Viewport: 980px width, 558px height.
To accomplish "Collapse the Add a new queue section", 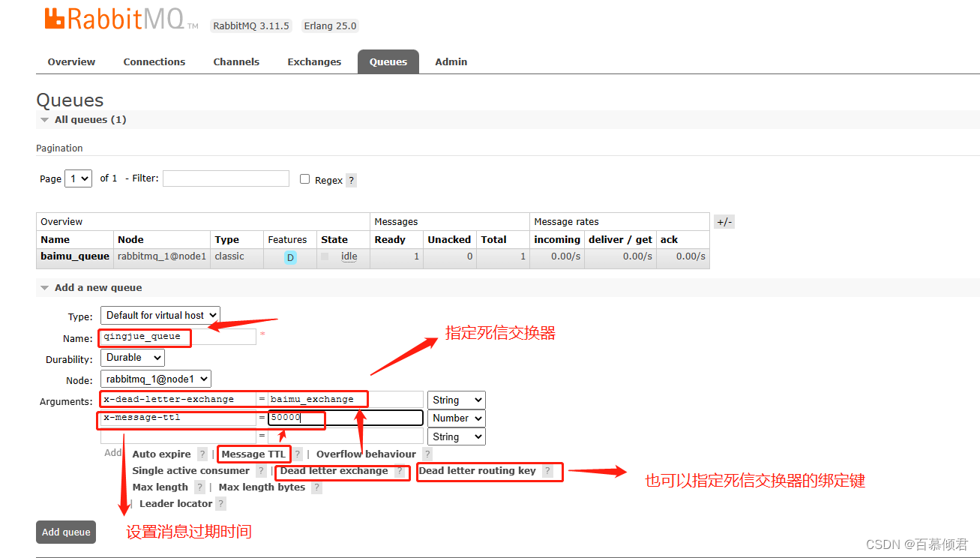I will pyautogui.click(x=91, y=287).
